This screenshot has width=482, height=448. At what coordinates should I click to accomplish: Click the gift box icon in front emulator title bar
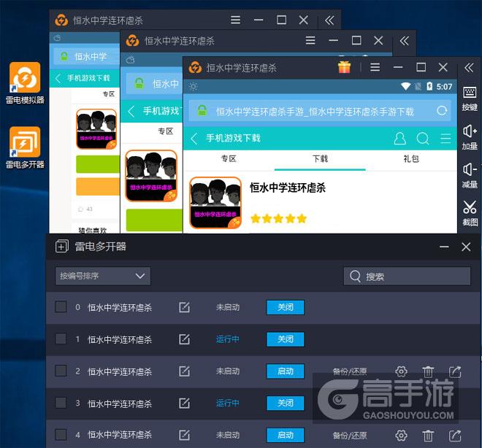[344, 67]
